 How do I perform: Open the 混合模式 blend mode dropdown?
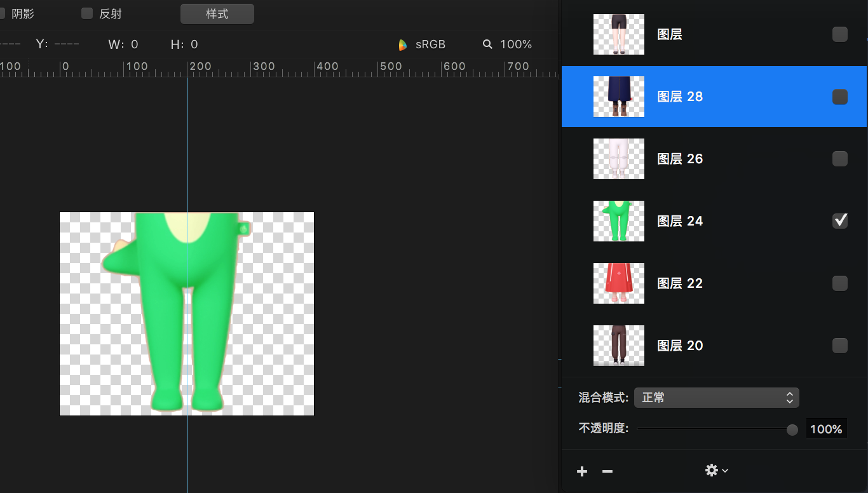(717, 397)
